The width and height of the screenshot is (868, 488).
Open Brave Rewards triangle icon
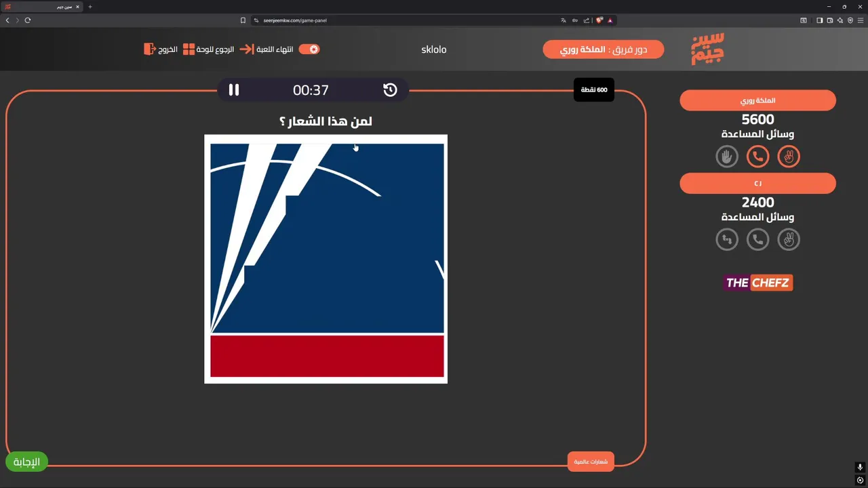click(610, 20)
